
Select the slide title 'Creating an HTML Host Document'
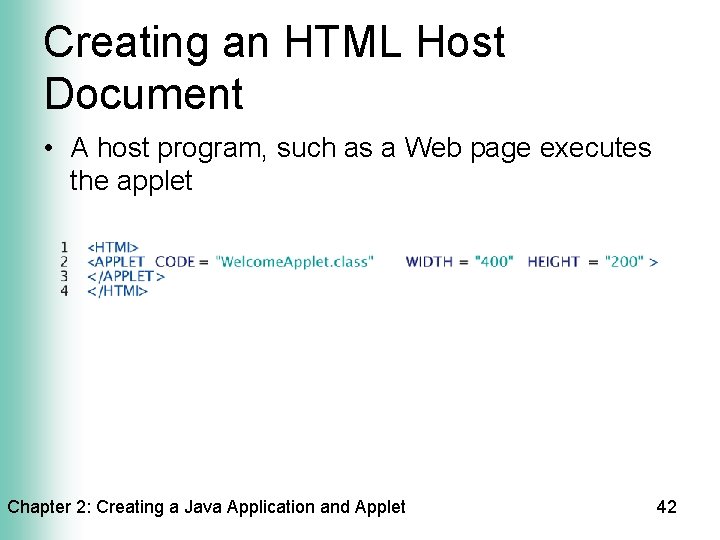(x=275, y=67)
